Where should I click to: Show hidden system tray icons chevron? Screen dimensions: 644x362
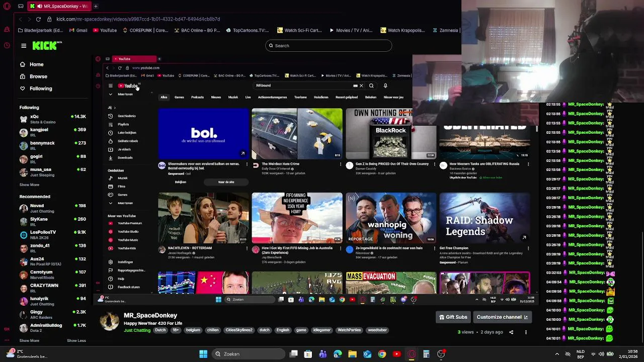point(557,354)
